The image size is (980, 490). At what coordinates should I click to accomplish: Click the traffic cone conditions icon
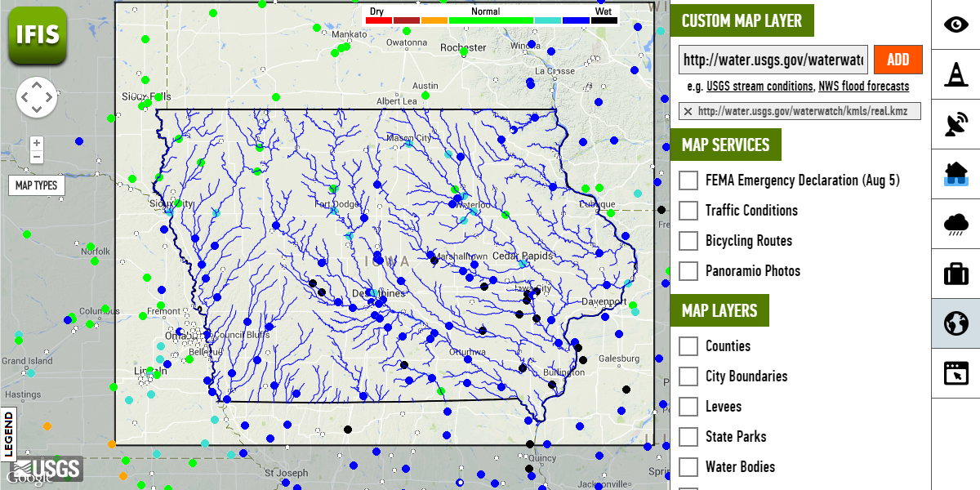pyautogui.click(x=955, y=75)
